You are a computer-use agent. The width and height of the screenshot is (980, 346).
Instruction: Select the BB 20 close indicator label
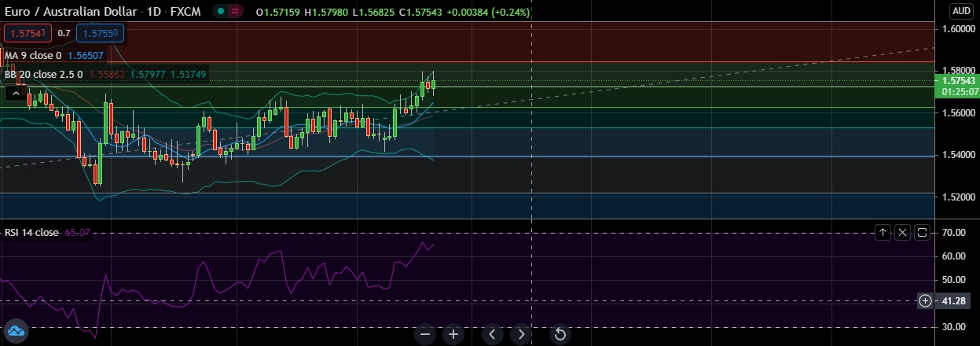tap(43, 75)
